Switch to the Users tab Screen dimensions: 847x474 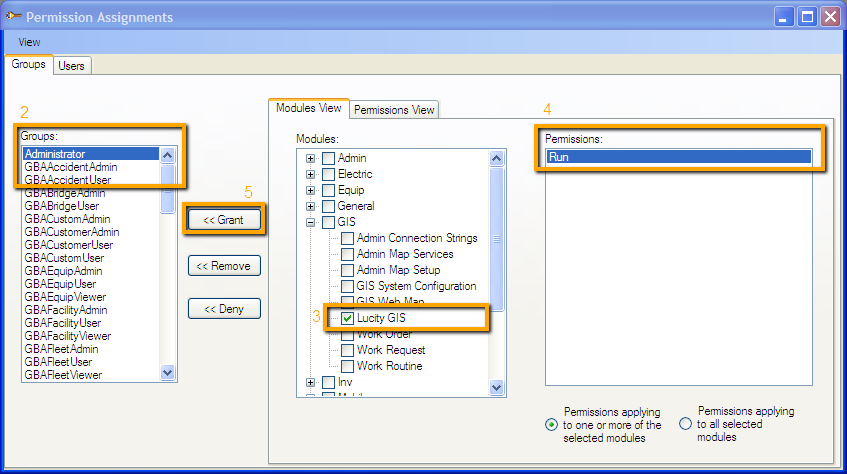coord(71,66)
